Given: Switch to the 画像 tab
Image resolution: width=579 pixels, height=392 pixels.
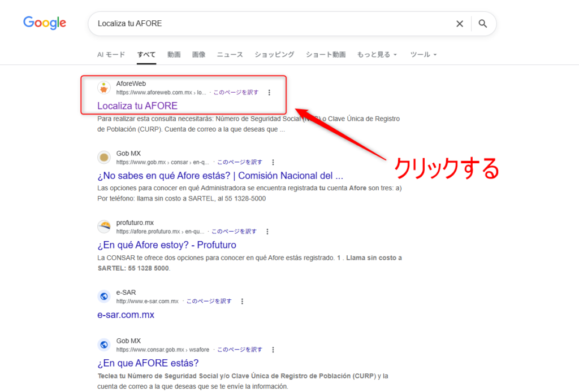Looking at the screenshot, I should pyautogui.click(x=198, y=55).
